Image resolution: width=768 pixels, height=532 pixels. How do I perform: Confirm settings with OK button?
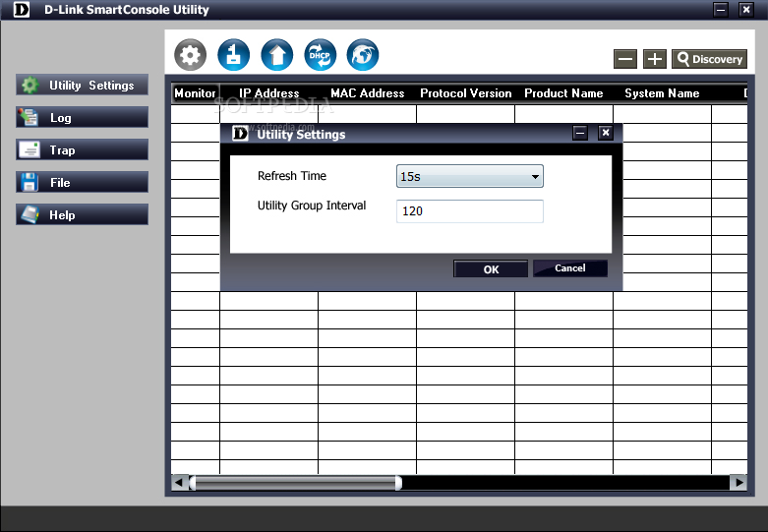point(491,268)
